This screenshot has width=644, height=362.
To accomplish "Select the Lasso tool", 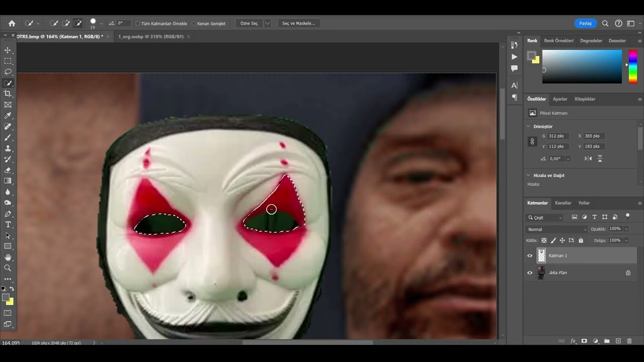I will click(8, 72).
